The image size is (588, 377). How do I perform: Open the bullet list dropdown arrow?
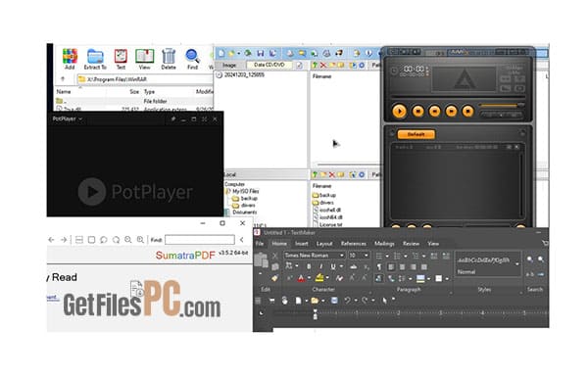[x=387, y=256]
